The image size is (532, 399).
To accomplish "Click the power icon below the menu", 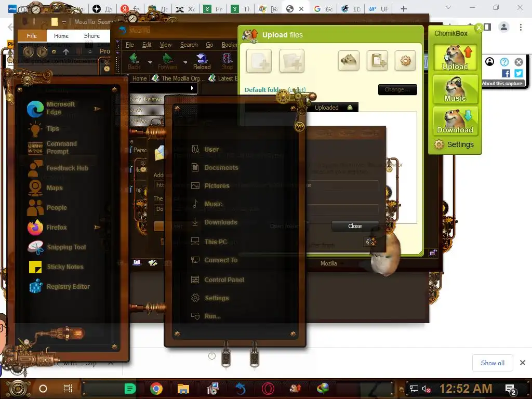I will click(x=212, y=355).
